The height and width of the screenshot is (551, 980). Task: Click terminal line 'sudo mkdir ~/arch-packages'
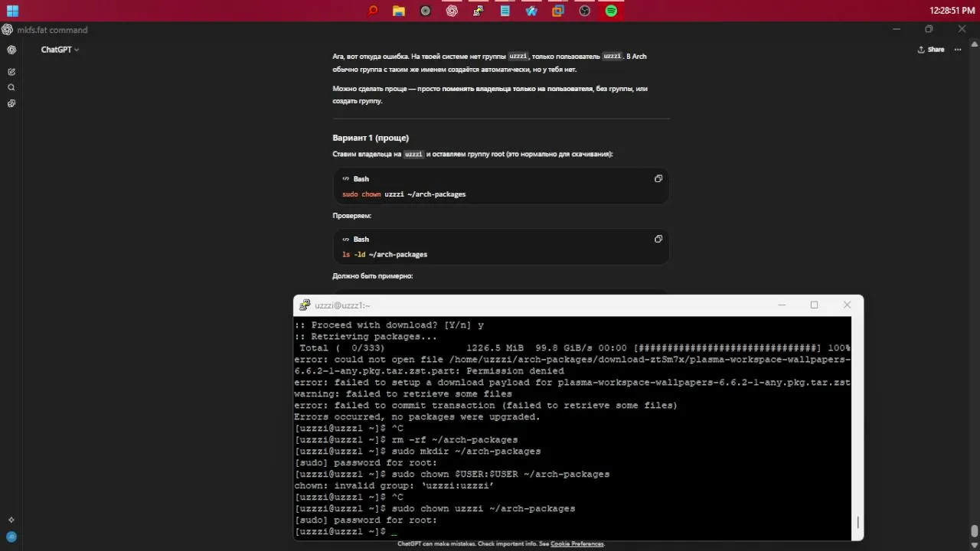tap(417, 451)
